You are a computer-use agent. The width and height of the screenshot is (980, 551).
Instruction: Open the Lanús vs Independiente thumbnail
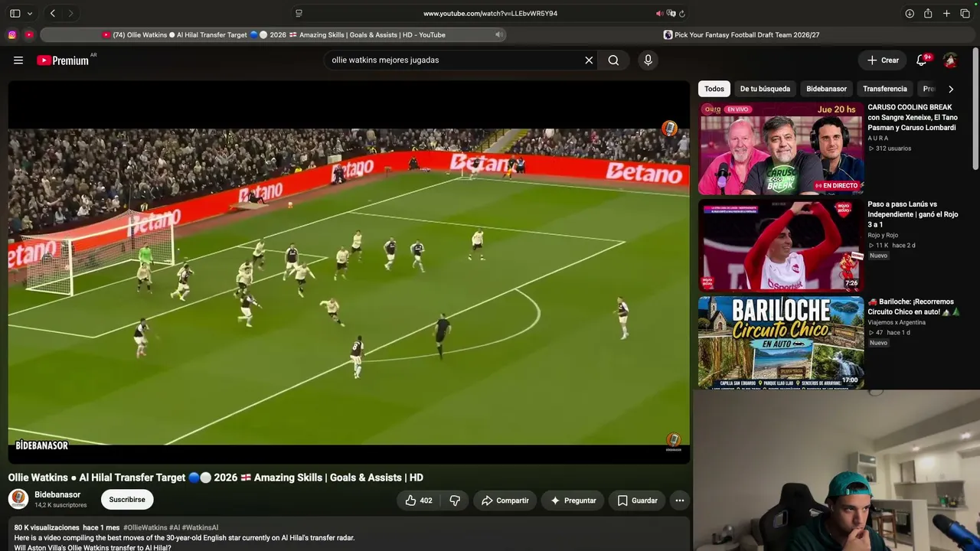point(781,246)
